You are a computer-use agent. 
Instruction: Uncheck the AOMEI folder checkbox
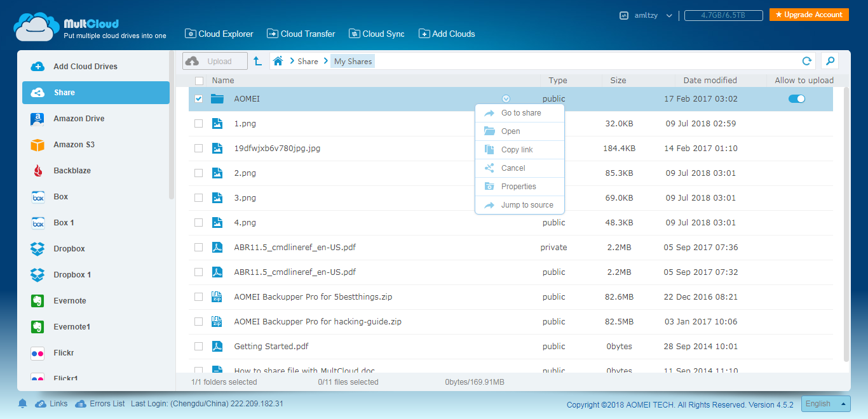[x=199, y=99]
